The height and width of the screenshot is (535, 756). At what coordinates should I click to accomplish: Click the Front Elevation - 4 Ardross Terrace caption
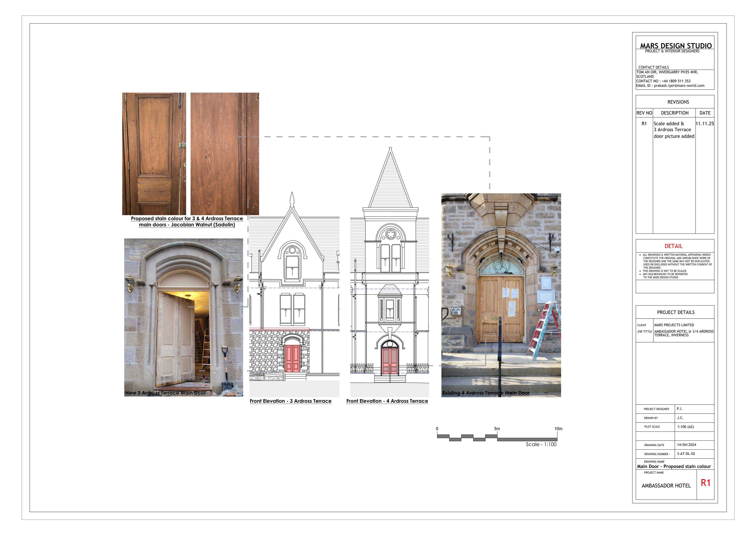click(387, 401)
